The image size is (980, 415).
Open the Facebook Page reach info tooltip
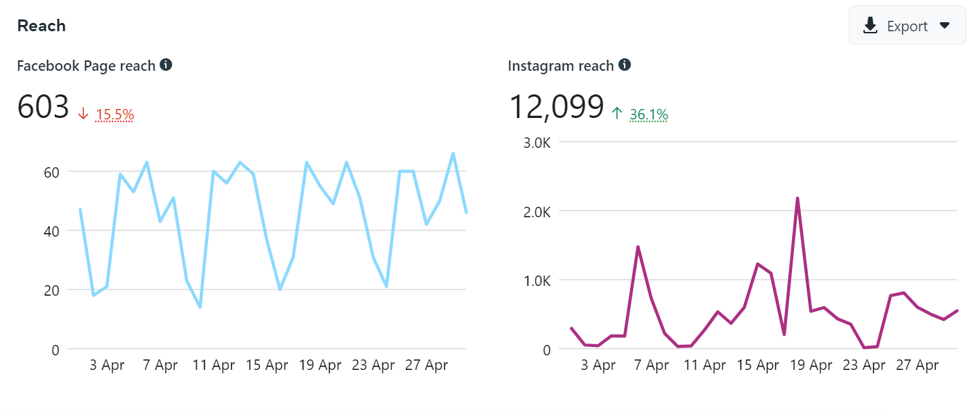coord(165,65)
